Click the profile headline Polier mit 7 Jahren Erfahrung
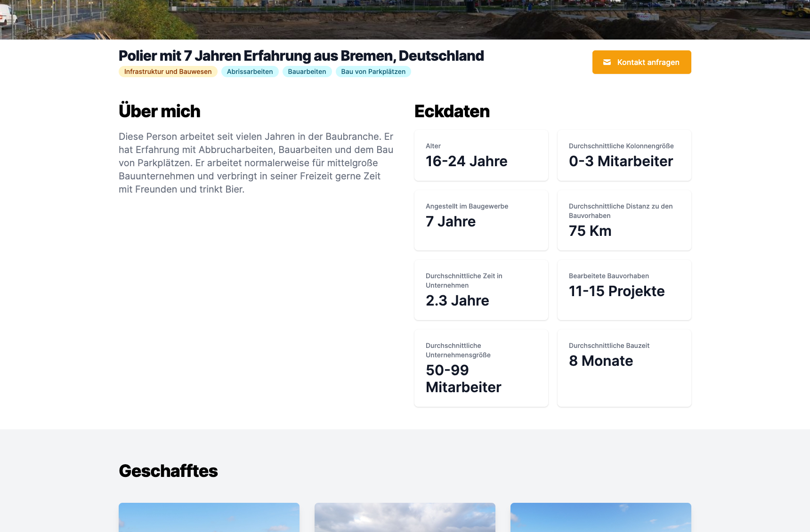The image size is (810, 532). tap(301, 56)
